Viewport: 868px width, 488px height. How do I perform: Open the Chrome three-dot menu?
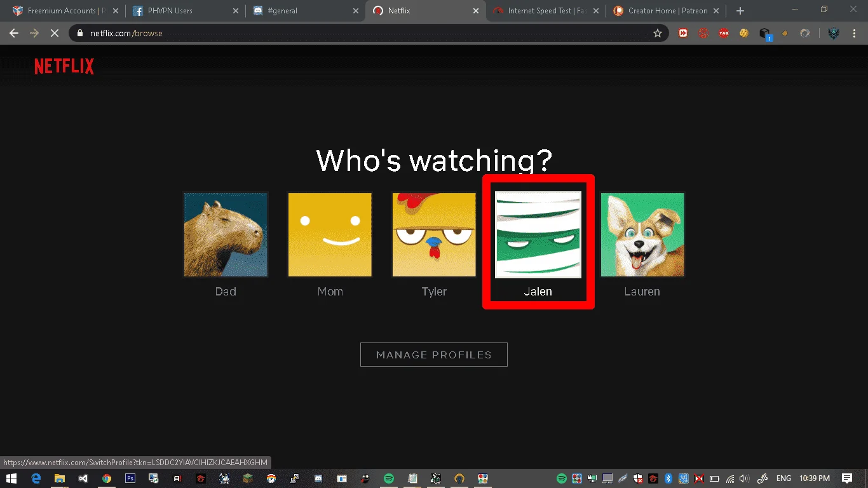pos(853,33)
